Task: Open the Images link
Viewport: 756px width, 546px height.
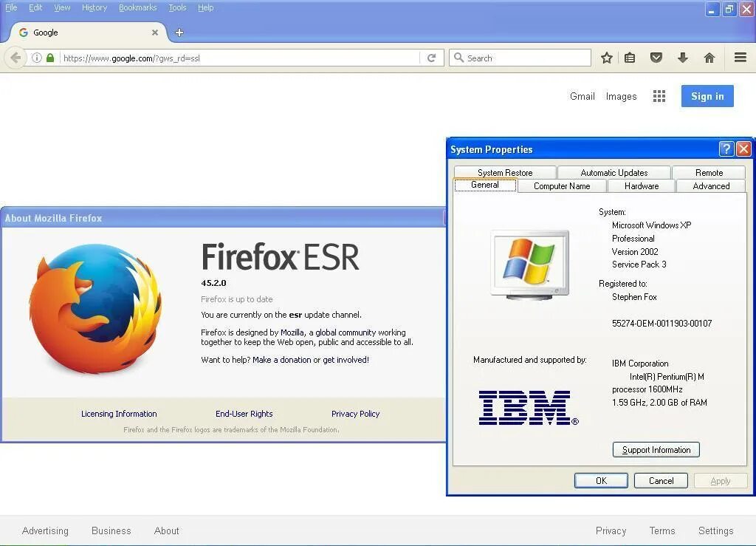Action: click(x=621, y=97)
